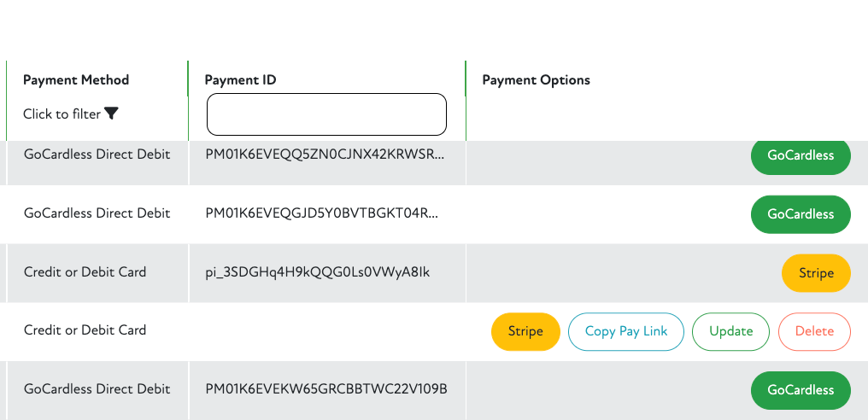Click truncated payment ID starting PM01K6EVEQQ5ZN
Viewport: 868px width, 420px height.
click(325, 155)
